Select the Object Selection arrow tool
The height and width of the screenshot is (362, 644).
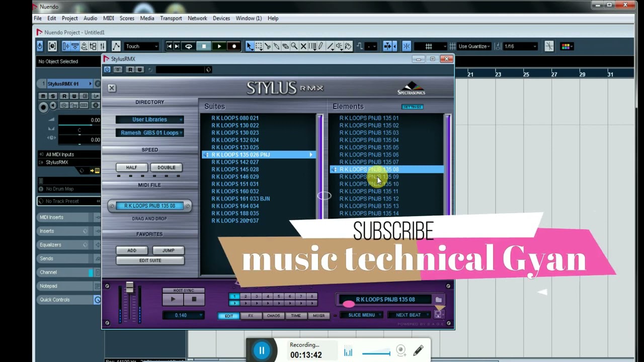(x=250, y=46)
